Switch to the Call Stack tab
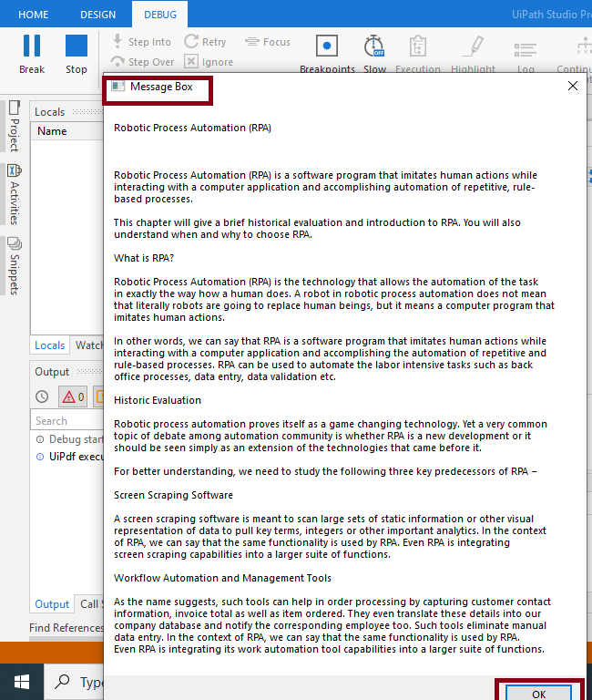Image resolution: width=592 pixels, height=700 pixels. click(x=90, y=604)
